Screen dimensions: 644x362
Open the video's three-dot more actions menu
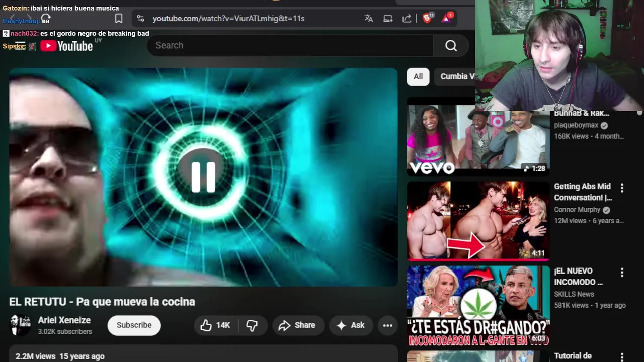(x=388, y=325)
